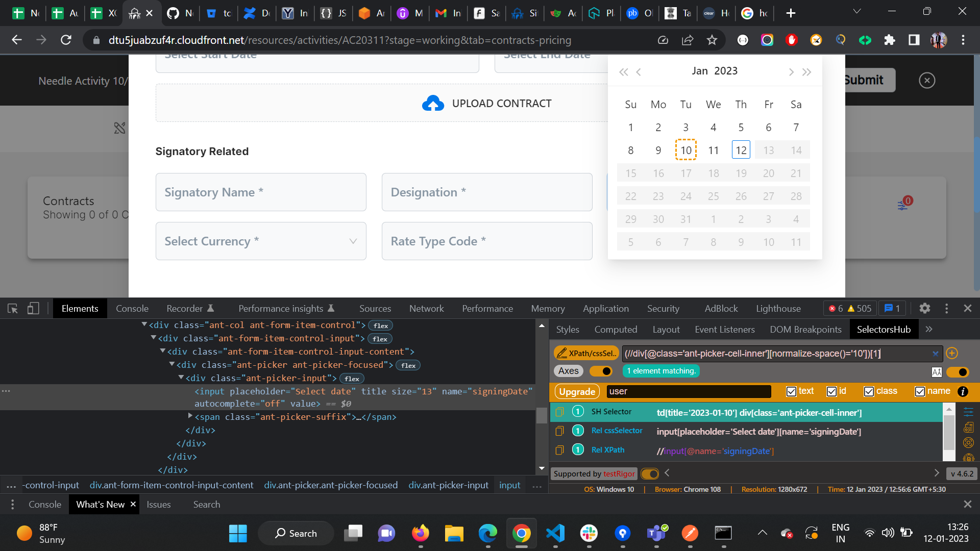This screenshot has width=980, height=551.
Task: Open DevTools settings gear
Action: tap(925, 308)
